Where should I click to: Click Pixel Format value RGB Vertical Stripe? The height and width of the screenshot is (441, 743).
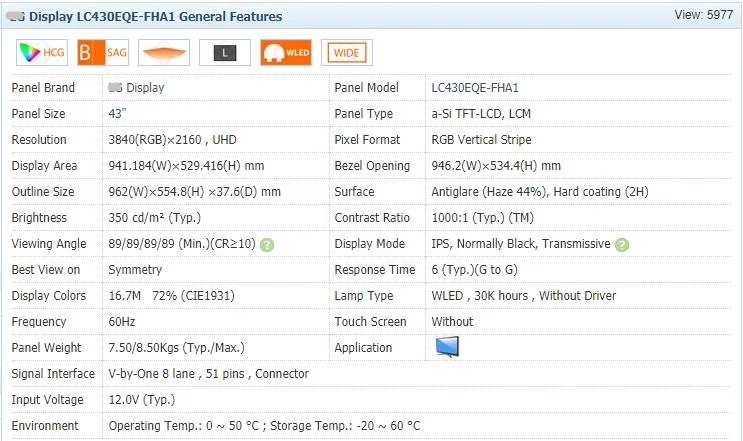(x=481, y=140)
